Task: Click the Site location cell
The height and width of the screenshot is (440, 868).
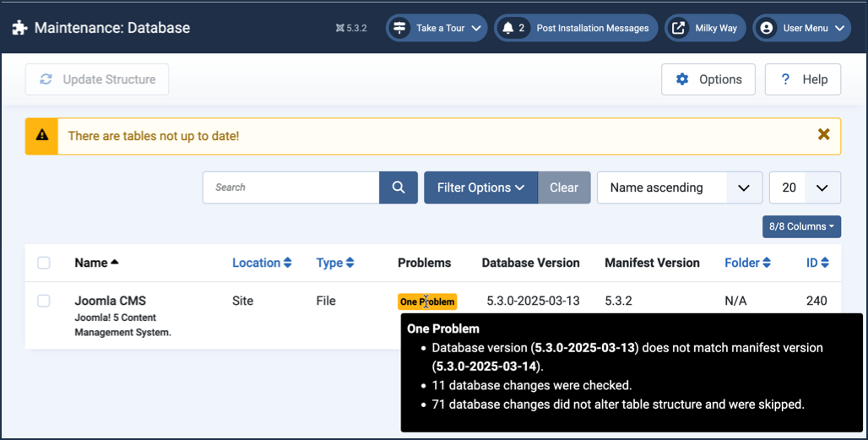Action: 242,301
